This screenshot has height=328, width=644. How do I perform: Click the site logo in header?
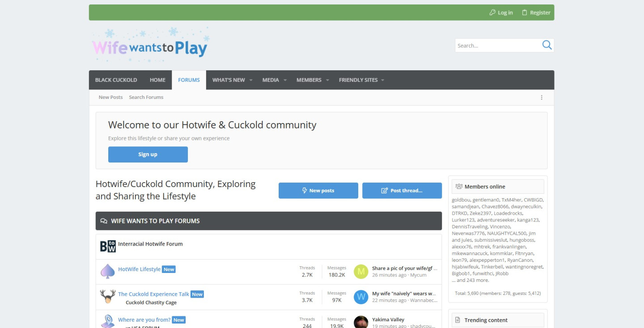150,47
